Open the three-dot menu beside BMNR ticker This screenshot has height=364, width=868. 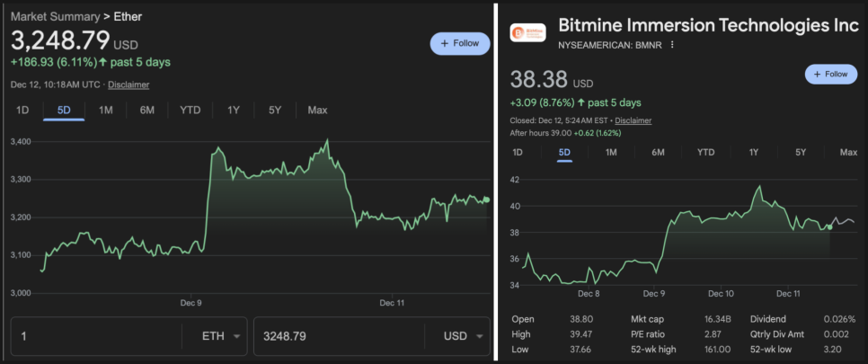671,45
